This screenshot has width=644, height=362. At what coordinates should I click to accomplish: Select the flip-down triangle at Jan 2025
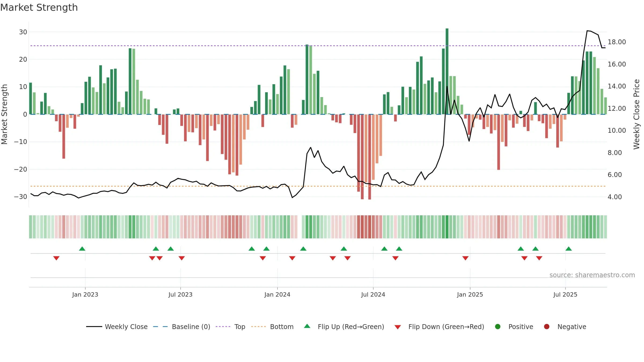[x=466, y=258]
